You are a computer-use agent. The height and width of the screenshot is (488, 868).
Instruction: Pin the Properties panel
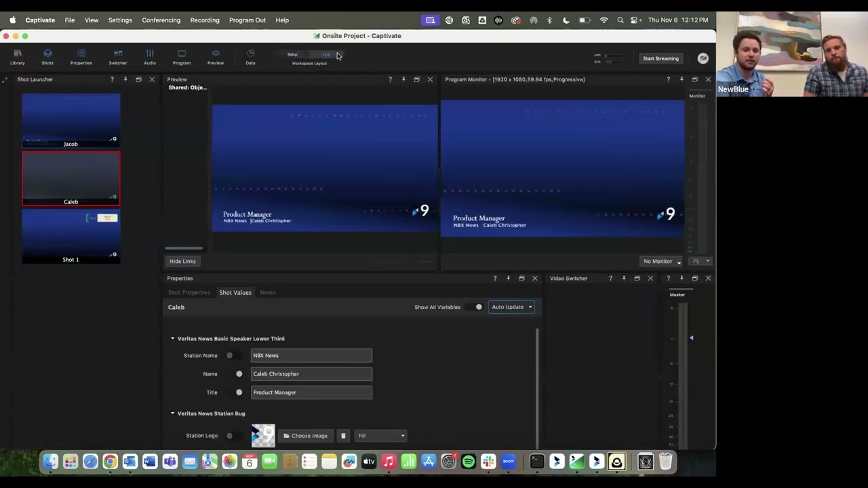(x=508, y=278)
